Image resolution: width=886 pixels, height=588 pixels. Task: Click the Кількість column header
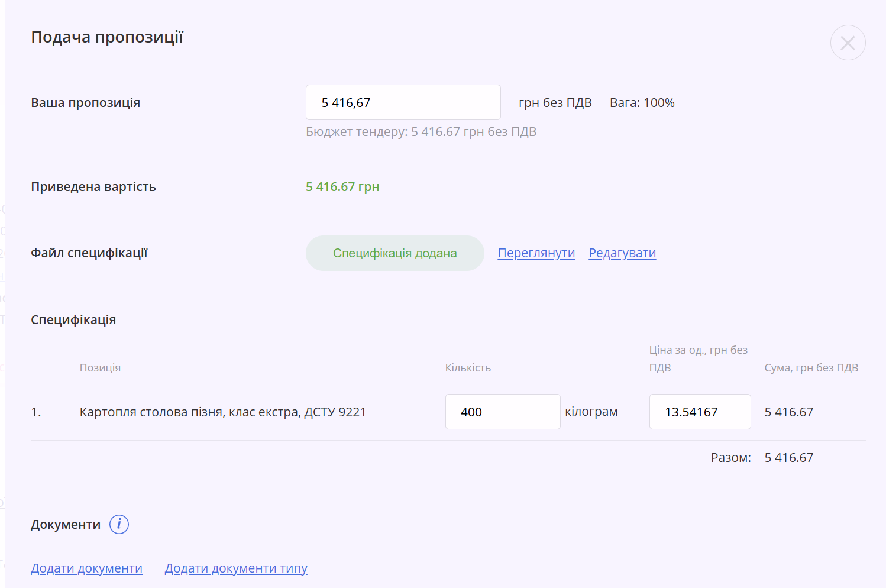click(468, 368)
